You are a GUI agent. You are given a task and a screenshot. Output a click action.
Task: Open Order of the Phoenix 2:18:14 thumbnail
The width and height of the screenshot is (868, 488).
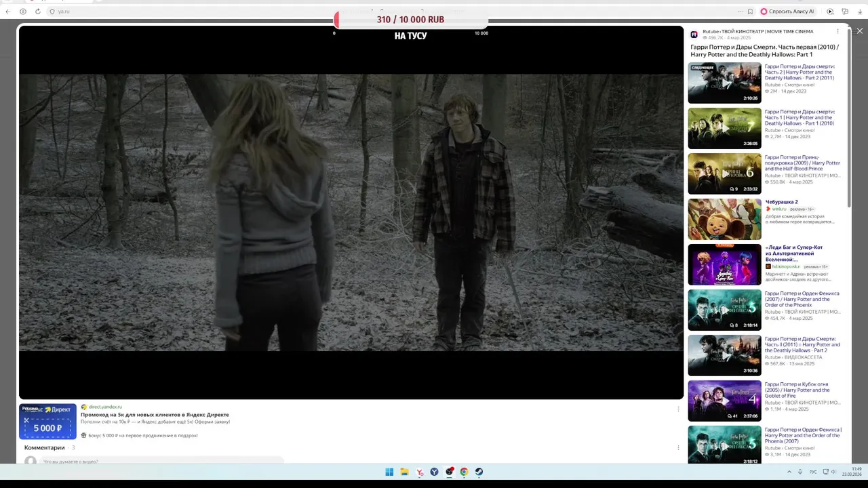pyautogui.click(x=724, y=310)
